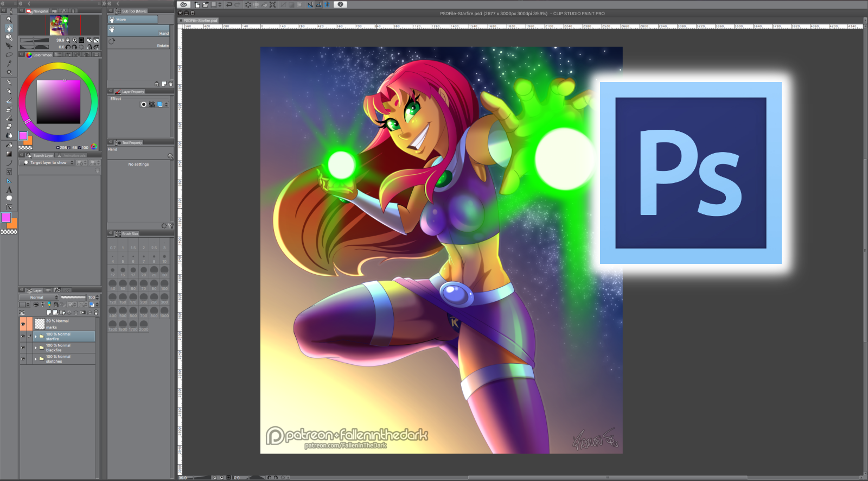Click the Undo arrow in command bar

click(229, 4)
